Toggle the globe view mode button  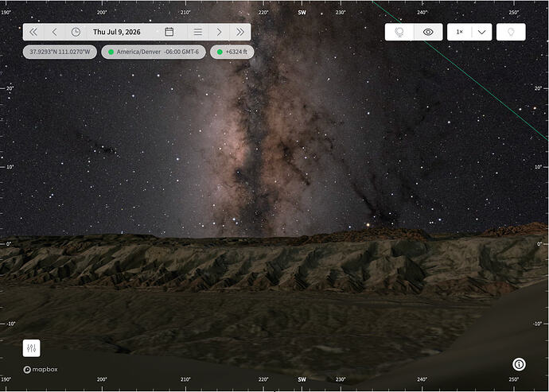[x=399, y=32]
